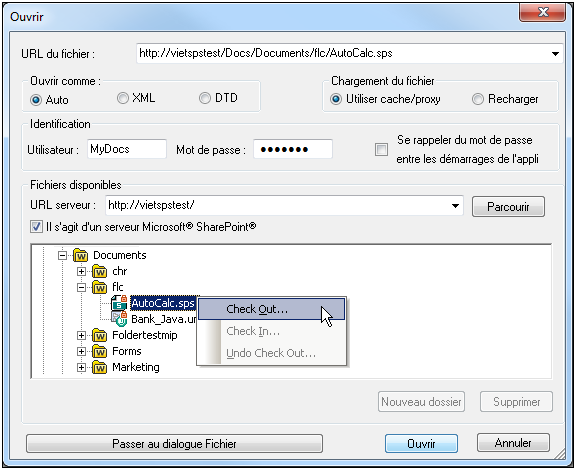Screen dimensions: 576x470
Task: Open the URL du fichier dropdown
Action: click(555, 54)
